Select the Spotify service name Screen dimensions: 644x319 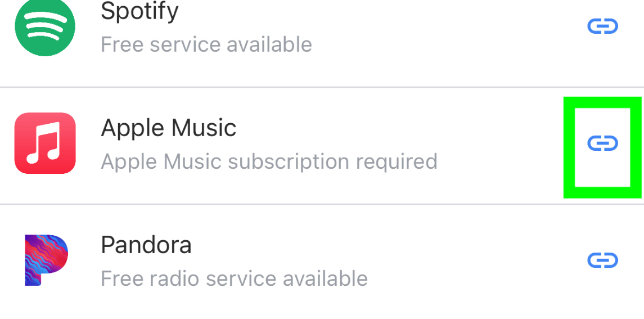point(139,11)
